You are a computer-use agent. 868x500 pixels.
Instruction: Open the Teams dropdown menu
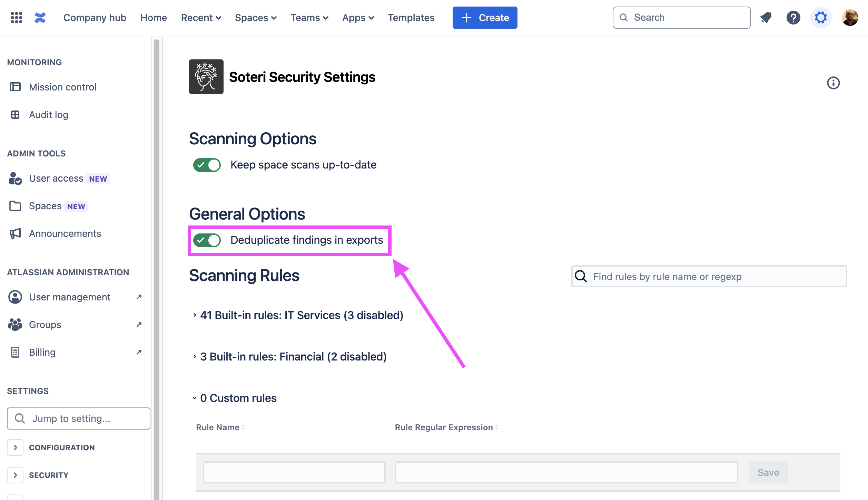(309, 18)
